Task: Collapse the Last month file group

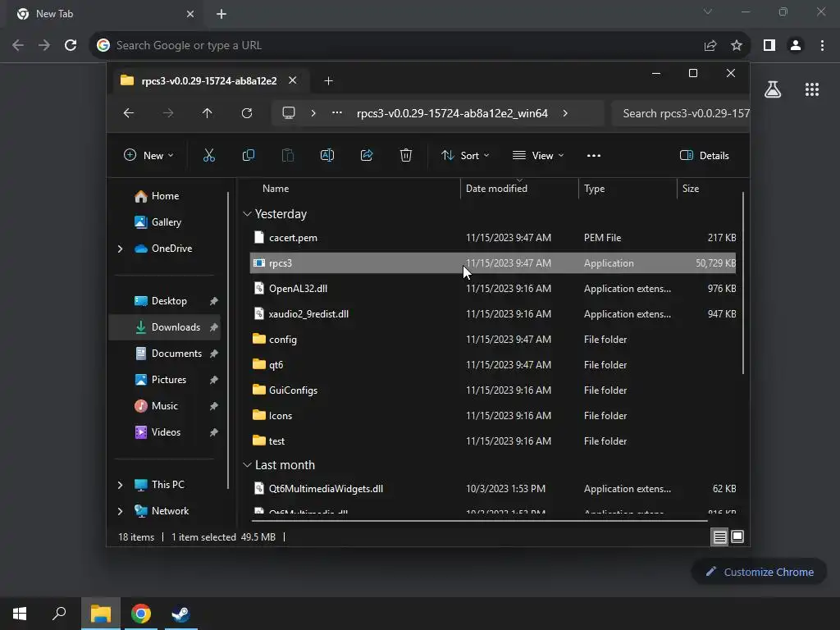Action: [x=247, y=465]
